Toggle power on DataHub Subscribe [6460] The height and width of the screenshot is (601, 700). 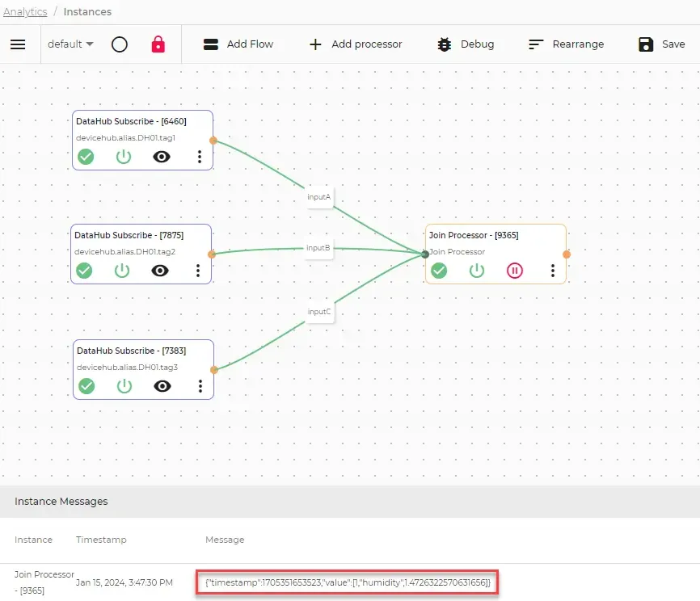pyautogui.click(x=124, y=157)
